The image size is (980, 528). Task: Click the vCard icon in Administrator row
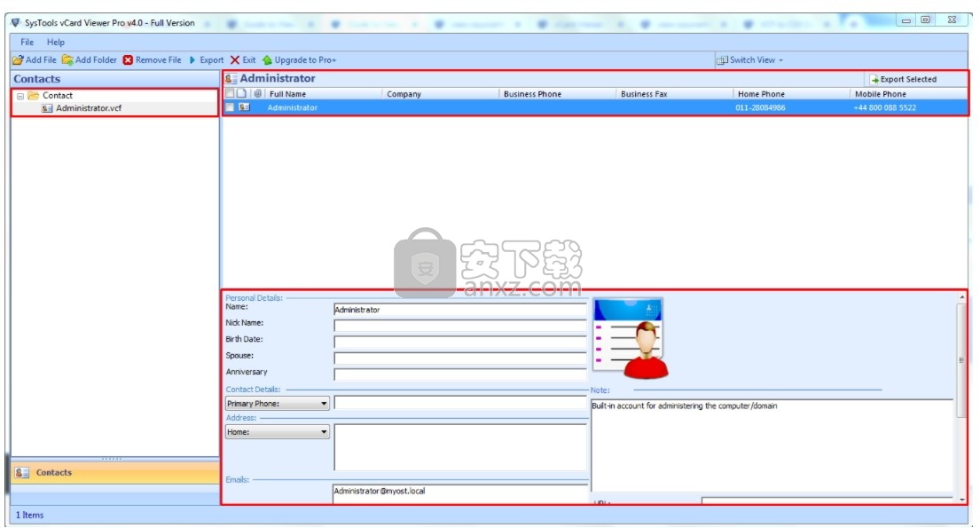point(245,107)
